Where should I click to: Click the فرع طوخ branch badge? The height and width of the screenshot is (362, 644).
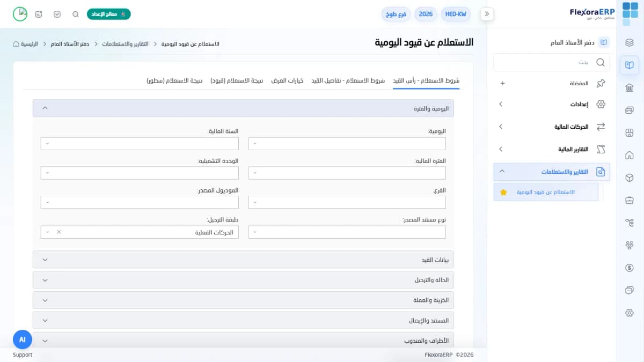click(x=396, y=14)
